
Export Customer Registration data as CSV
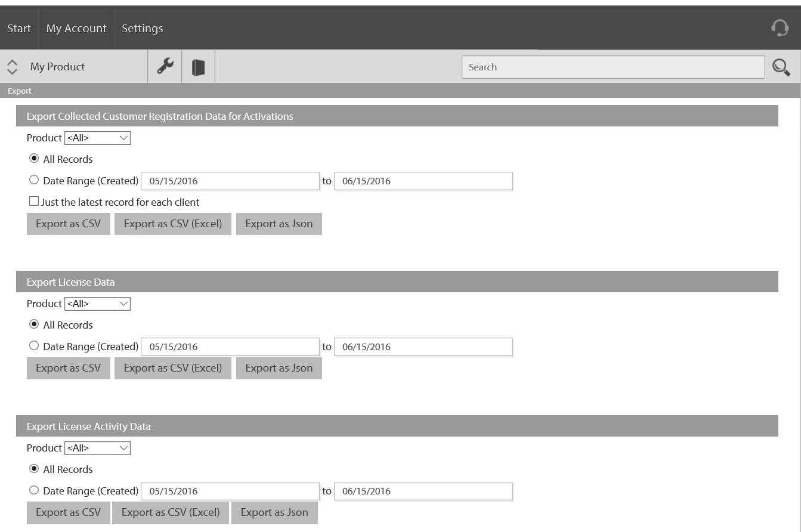[x=69, y=224]
